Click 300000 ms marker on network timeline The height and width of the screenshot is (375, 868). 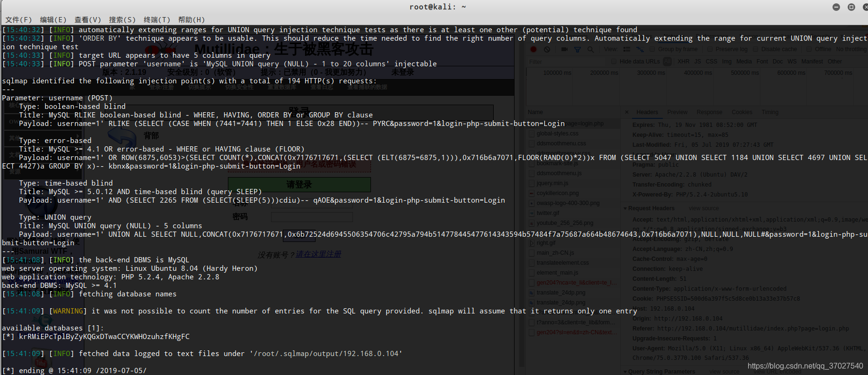tap(651, 73)
